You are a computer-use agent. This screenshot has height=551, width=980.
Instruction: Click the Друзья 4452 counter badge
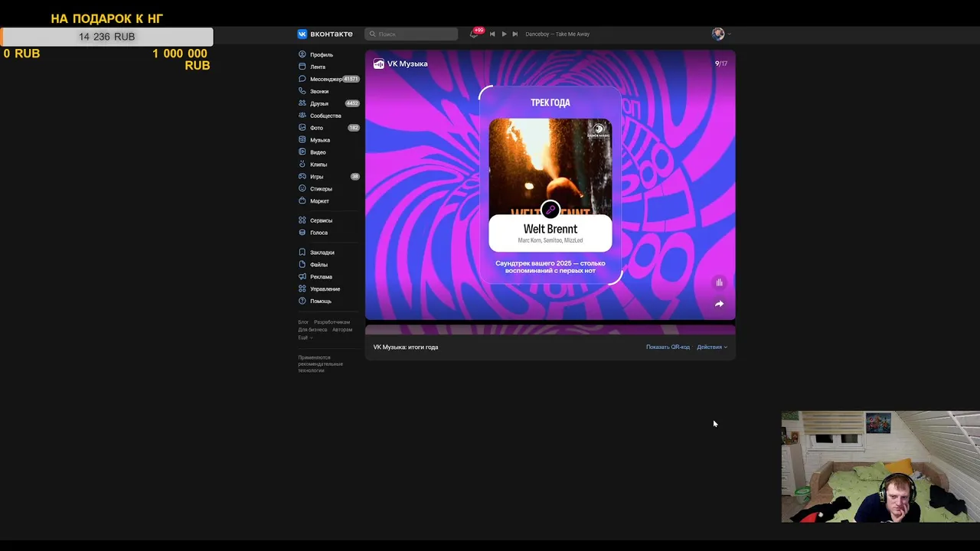[352, 103]
